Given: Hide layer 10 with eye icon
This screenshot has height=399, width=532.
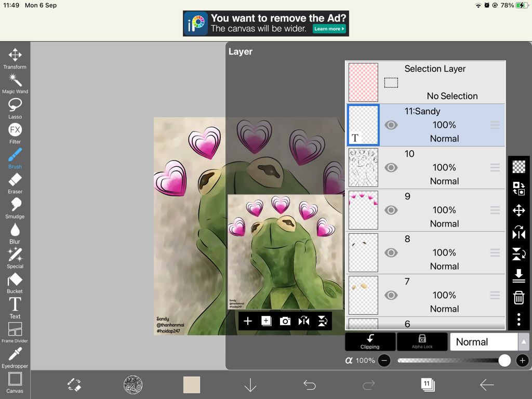Looking at the screenshot, I should 391,168.
